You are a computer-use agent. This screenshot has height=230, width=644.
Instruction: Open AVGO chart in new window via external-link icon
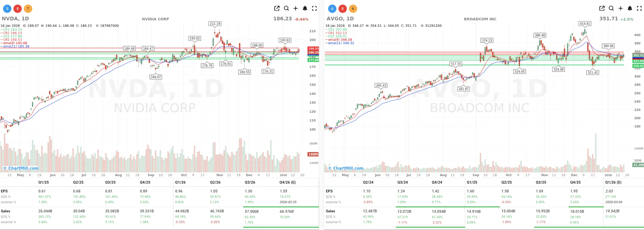tap(602, 8)
